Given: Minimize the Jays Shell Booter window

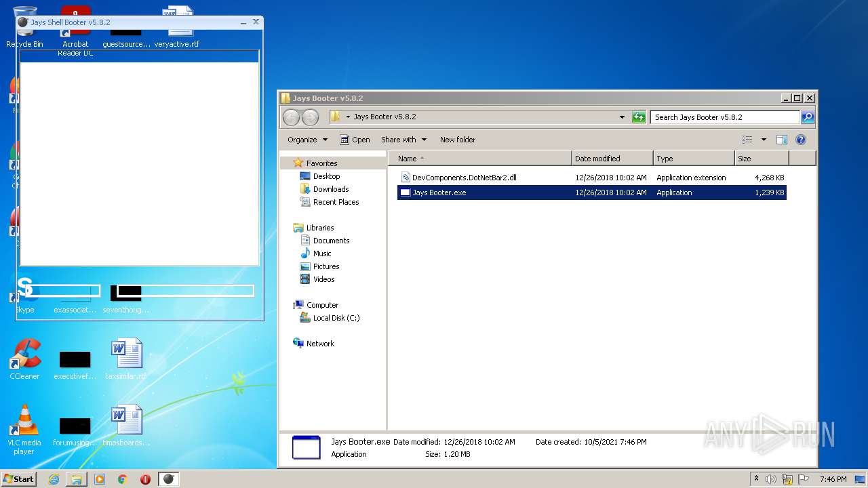Looking at the screenshot, I should (243, 22).
